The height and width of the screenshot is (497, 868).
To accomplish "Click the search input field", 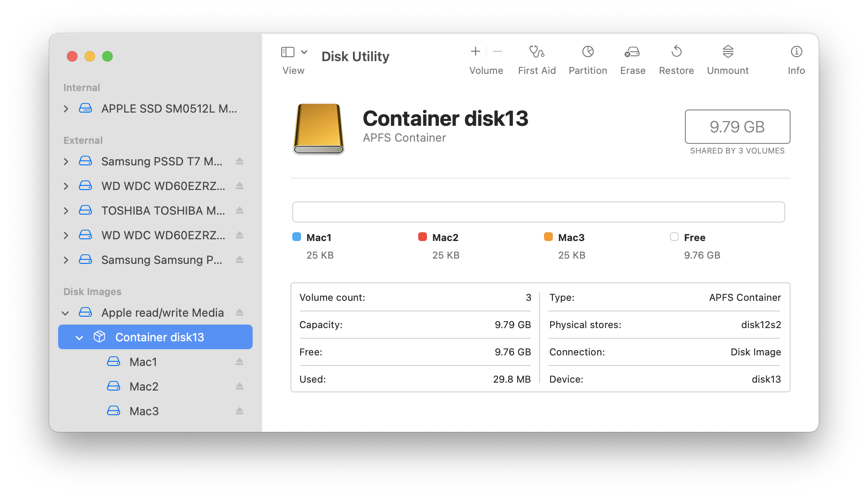I will 539,211.
